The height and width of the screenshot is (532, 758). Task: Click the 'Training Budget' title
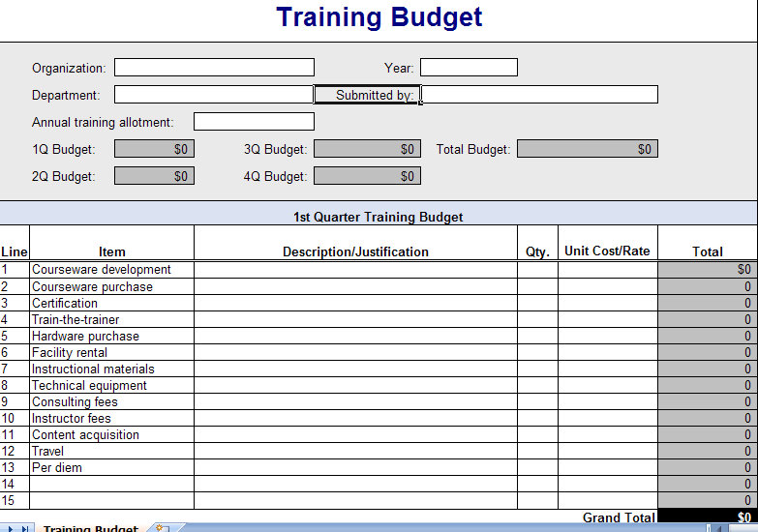pos(379,17)
